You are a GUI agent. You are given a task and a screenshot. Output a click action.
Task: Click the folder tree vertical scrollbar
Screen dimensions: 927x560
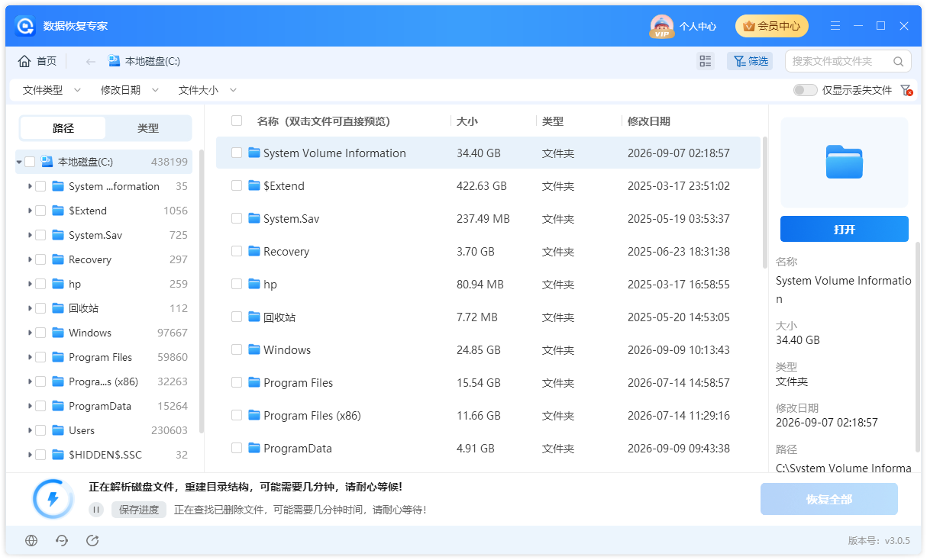pos(202,291)
